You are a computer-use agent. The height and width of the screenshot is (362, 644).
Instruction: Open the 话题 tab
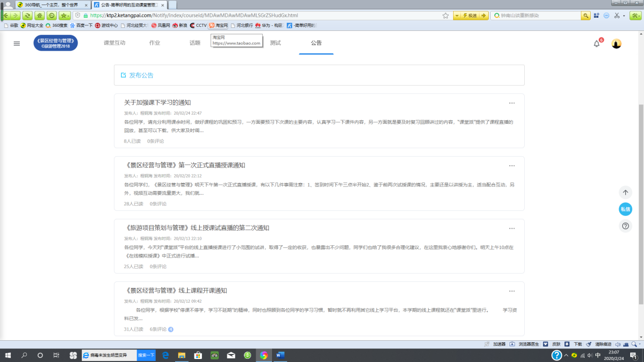[x=195, y=43]
